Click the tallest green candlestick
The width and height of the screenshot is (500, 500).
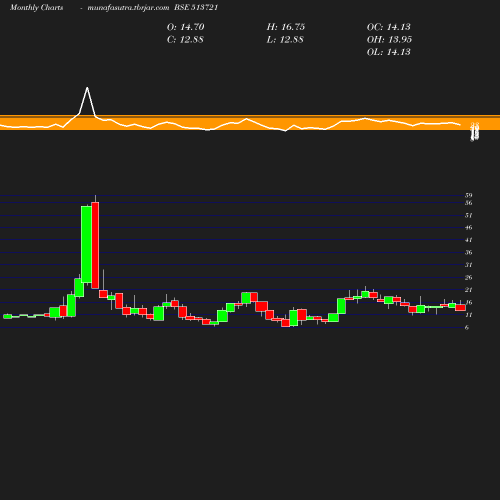click(86, 244)
